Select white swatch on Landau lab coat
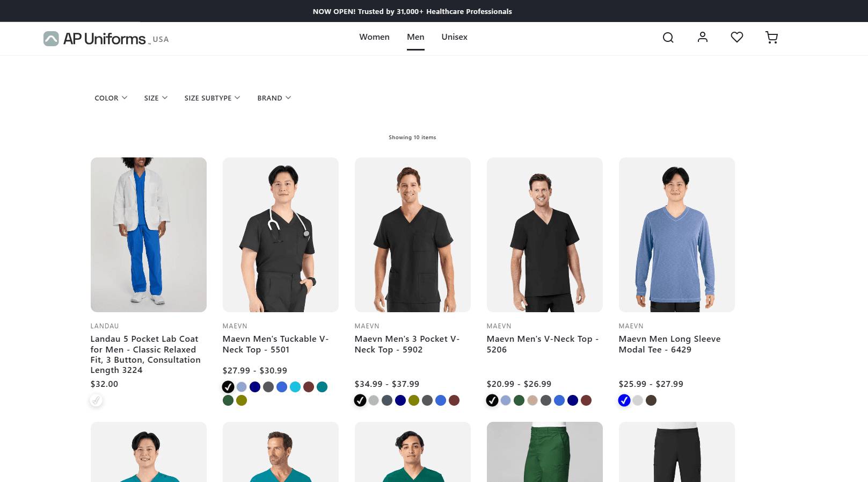 [96, 400]
